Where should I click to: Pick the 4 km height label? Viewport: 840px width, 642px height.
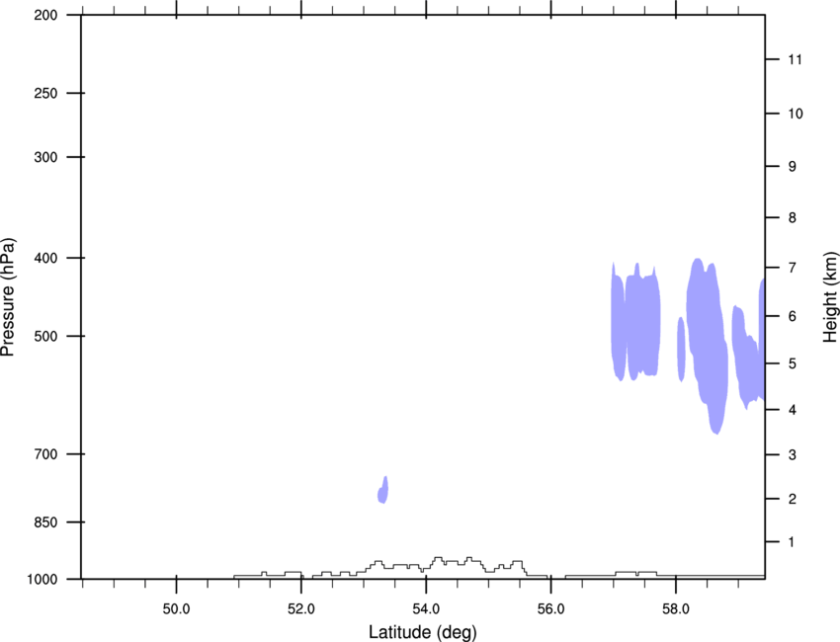pyautogui.click(x=793, y=410)
